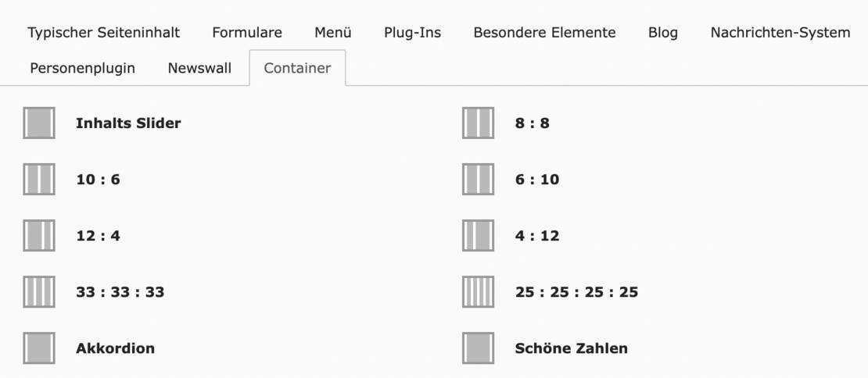The height and width of the screenshot is (378, 868).
Task: Pick the 6 : 10 column icon
Action: tap(478, 180)
